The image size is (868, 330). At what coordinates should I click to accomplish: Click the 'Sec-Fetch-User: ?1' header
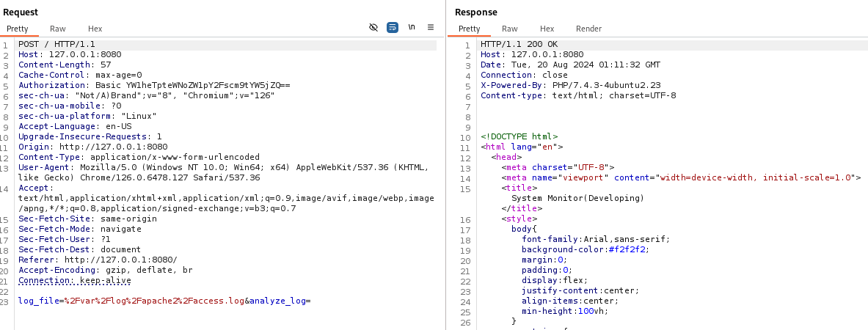coord(65,239)
